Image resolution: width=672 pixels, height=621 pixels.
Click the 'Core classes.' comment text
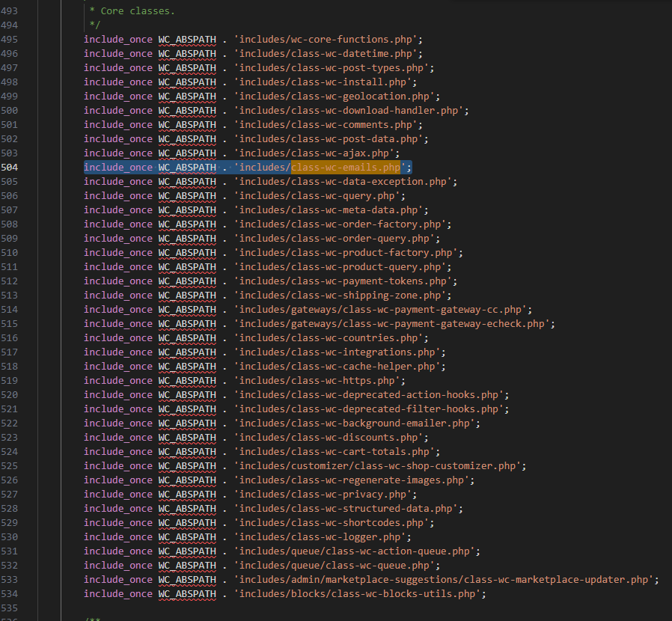pyautogui.click(x=132, y=11)
